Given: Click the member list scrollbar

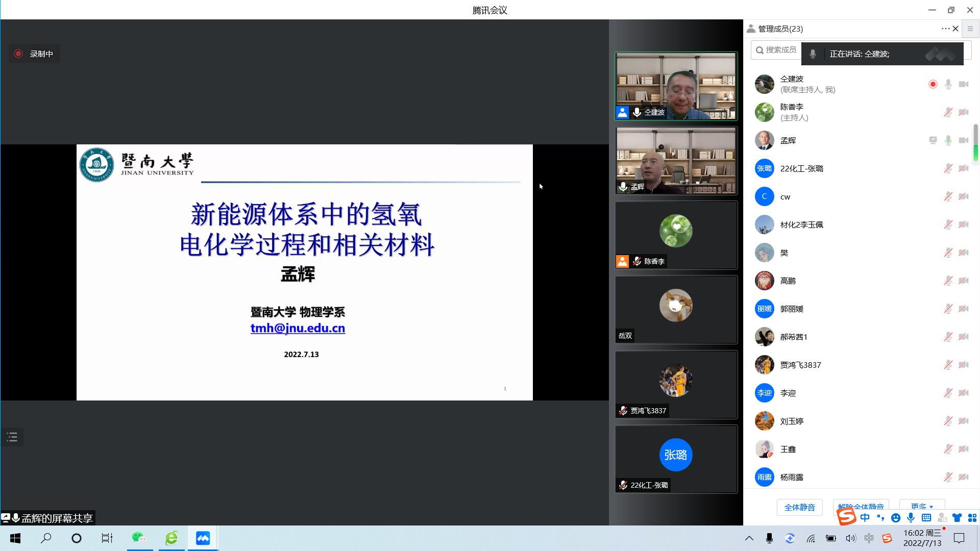Looking at the screenshot, I should tap(975, 143).
